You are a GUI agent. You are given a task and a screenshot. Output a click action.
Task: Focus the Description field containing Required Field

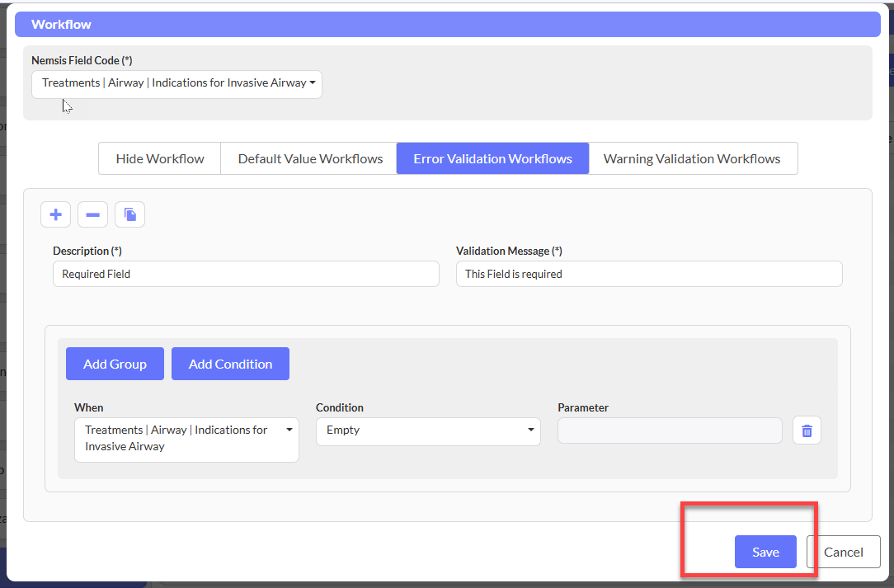point(246,274)
